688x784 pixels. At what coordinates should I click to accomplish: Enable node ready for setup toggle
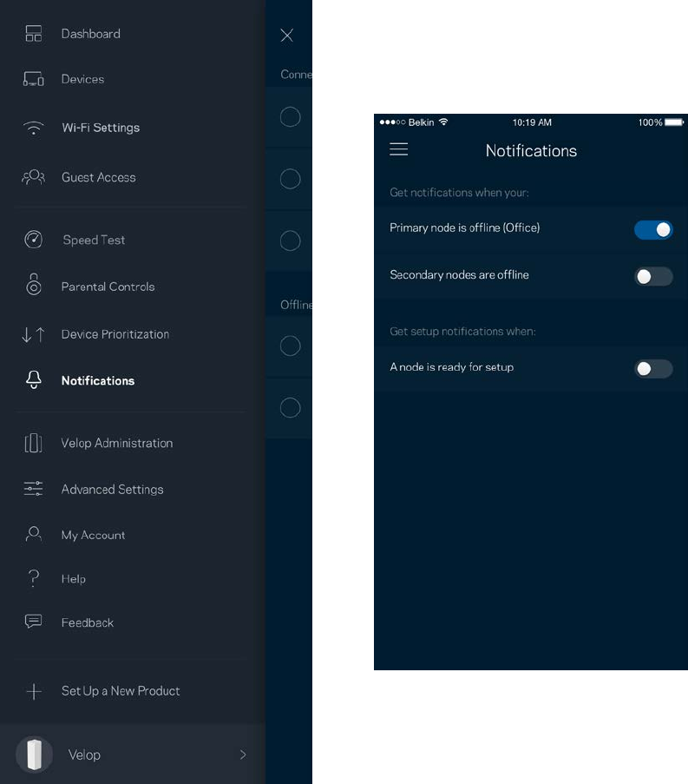click(x=653, y=368)
